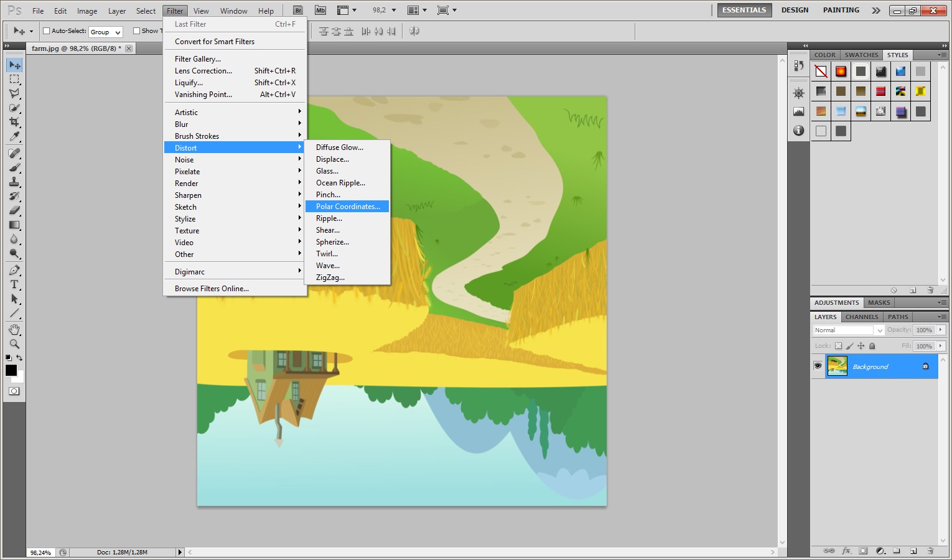Open the Screen Mode dropdown
Viewport: 952px width, 560px height.
447,11
